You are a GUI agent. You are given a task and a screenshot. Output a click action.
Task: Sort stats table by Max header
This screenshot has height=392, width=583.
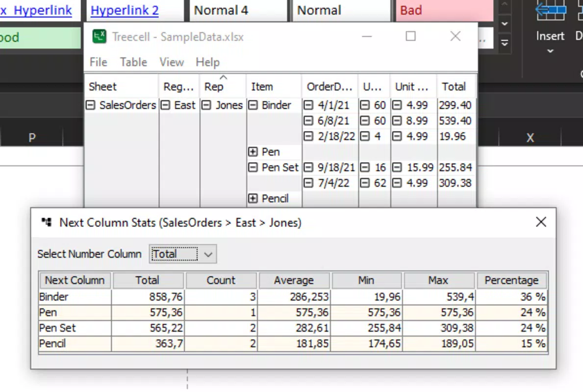tap(438, 280)
